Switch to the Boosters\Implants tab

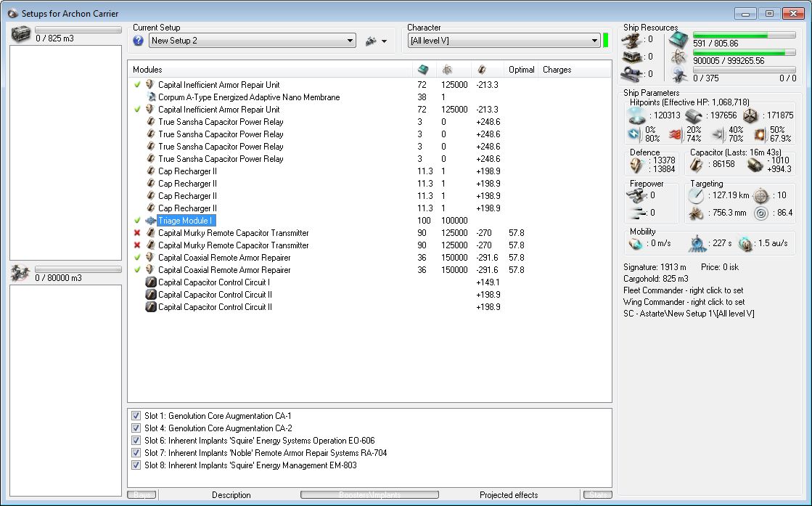pos(370,495)
